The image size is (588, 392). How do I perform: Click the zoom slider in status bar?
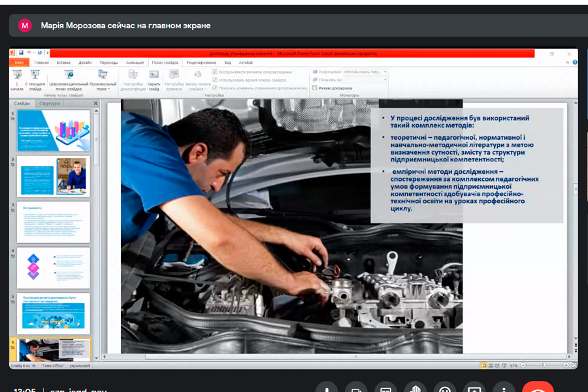[544, 365]
